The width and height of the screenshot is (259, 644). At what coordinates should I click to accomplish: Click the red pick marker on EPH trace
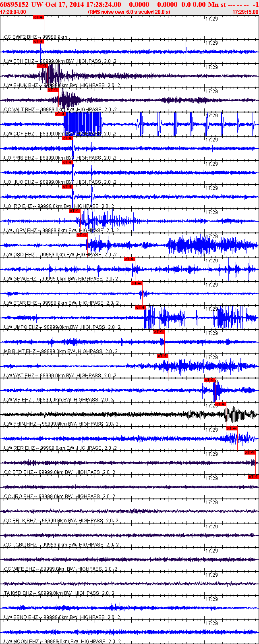pyautogui.click(x=38, y=41)
